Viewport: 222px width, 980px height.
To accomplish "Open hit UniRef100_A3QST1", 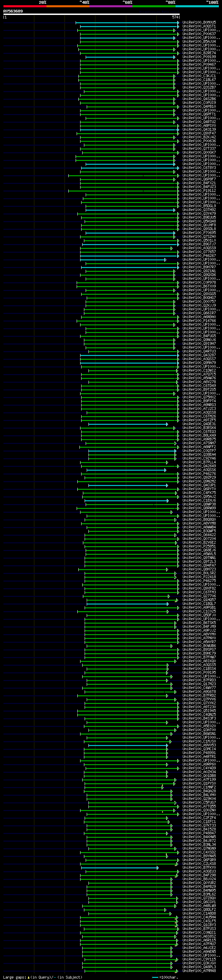I will click(x=199, y=26).
